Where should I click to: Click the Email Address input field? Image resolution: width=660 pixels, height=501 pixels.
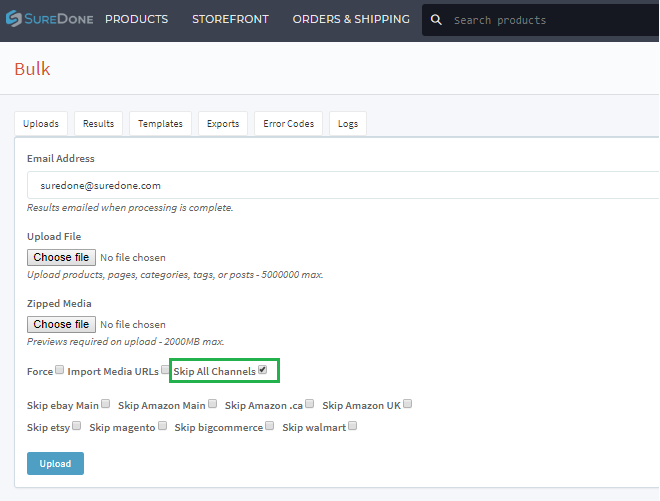tap(343, 185)
